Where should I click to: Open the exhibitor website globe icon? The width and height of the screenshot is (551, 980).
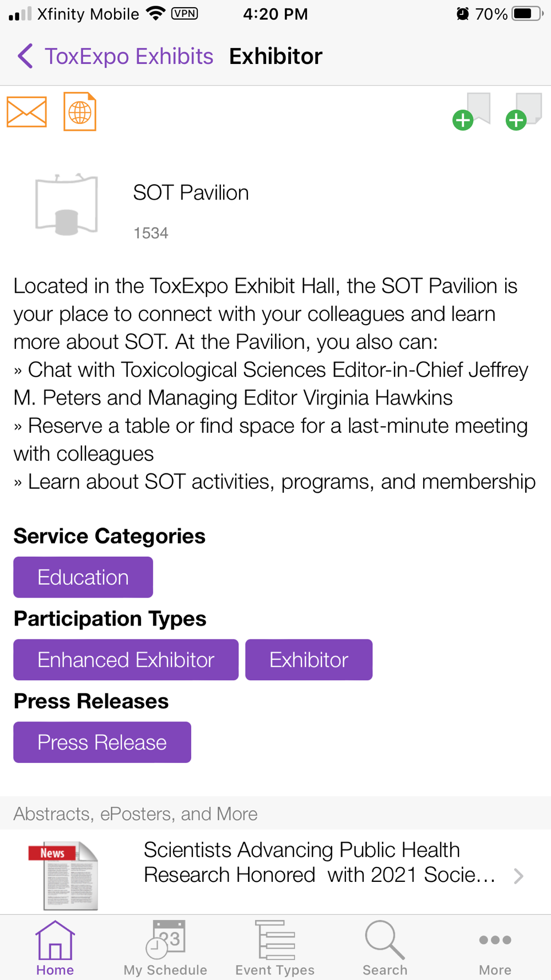point(80,112)
